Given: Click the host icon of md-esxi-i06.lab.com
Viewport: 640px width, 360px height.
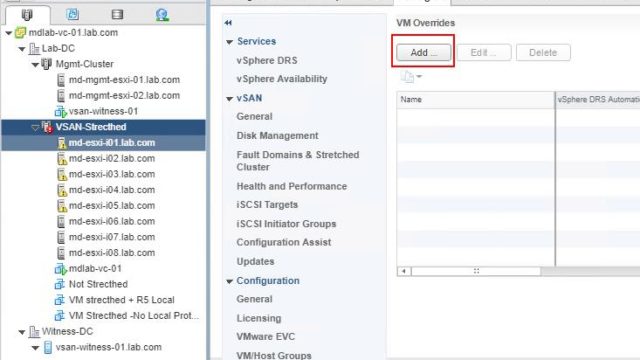Looking at the screenshot, I should (61, 222).
